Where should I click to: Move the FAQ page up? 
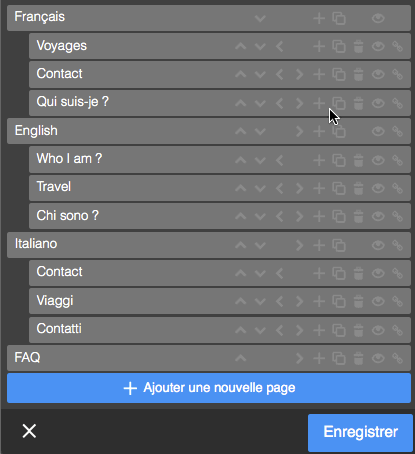coord(241,359)
